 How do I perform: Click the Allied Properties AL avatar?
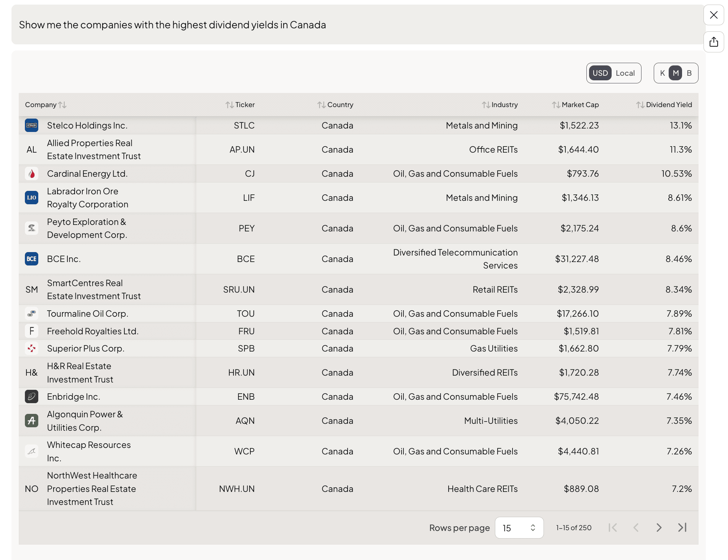tap(31, 150)
